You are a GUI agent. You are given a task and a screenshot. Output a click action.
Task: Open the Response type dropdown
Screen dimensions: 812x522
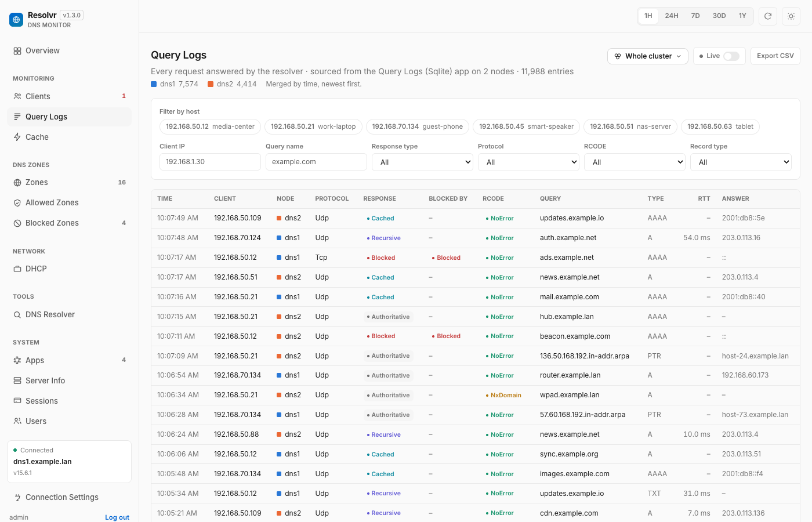422,162
